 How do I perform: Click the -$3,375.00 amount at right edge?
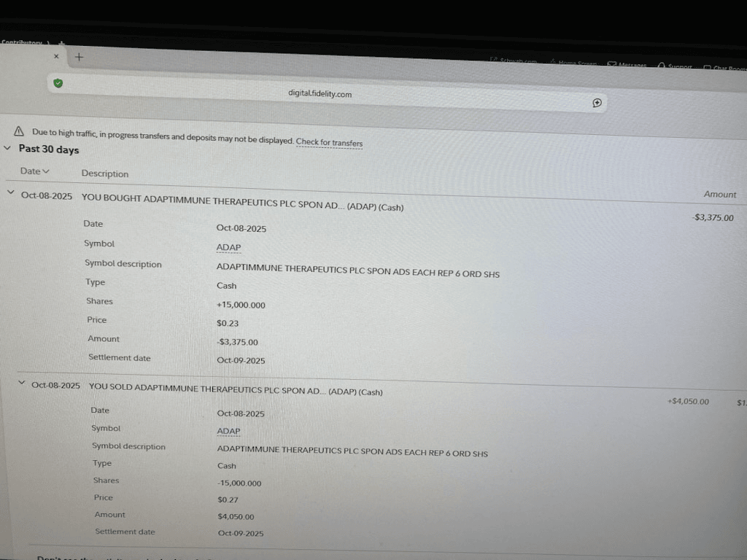tap(713, 217)
